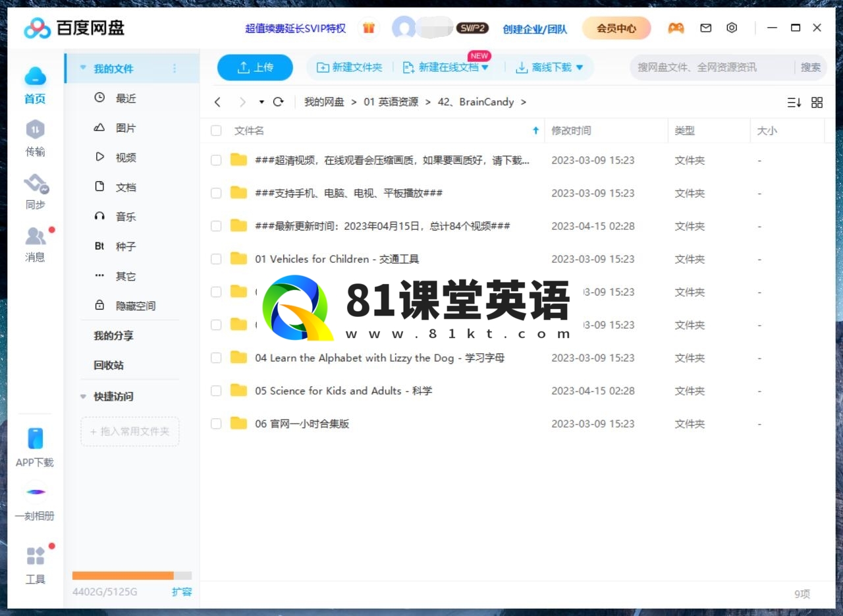Screen dimensions: 843x616
Task: Go back with the left arrow
Action: pos(218,102)
